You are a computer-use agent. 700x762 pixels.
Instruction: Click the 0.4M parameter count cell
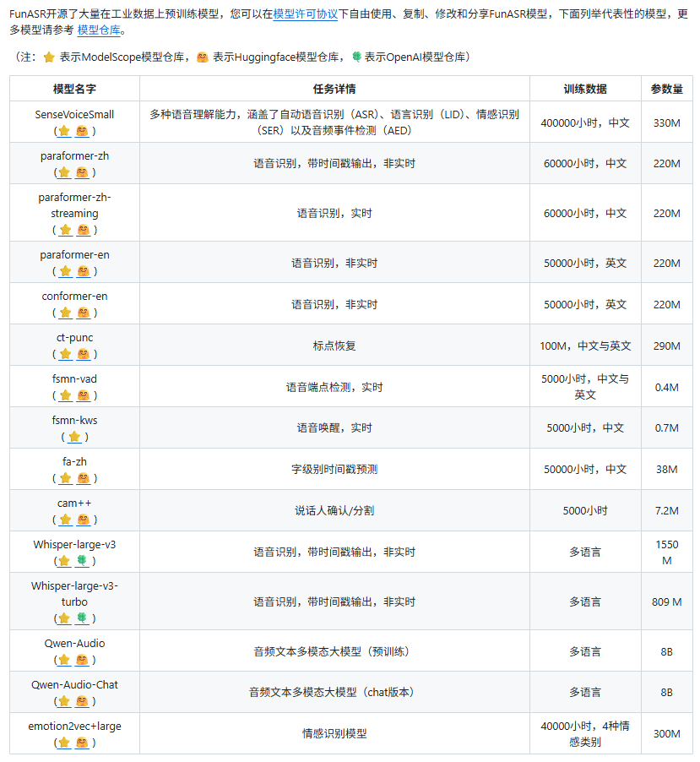pos(666,387)
